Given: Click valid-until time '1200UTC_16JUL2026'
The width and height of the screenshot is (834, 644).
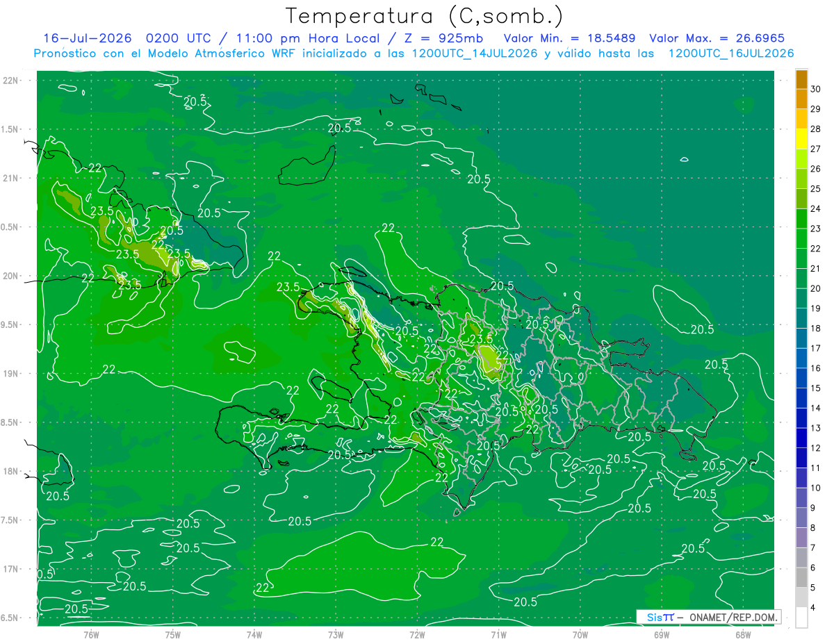Looking at the screenshot, I should (731, 53).
